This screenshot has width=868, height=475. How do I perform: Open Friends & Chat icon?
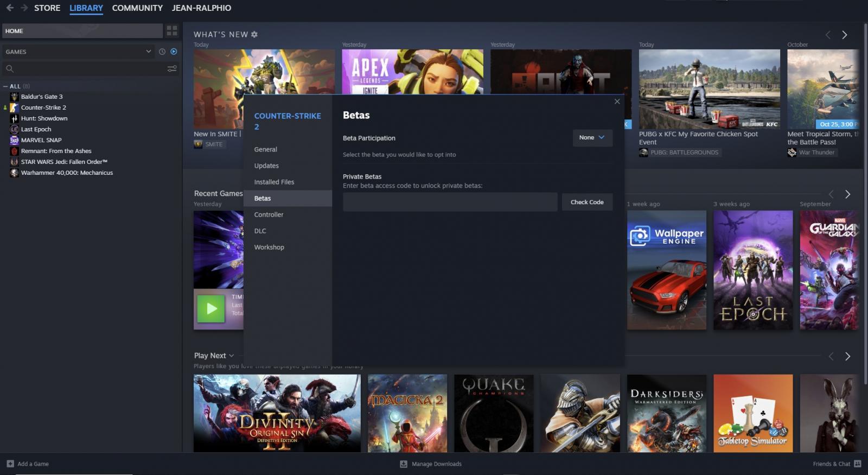857,464
